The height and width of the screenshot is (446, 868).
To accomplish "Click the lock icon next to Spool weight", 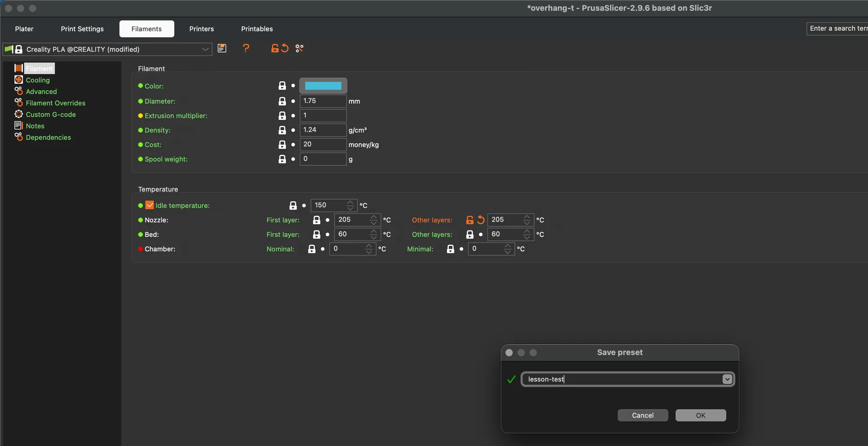I will tap(282, 159).
